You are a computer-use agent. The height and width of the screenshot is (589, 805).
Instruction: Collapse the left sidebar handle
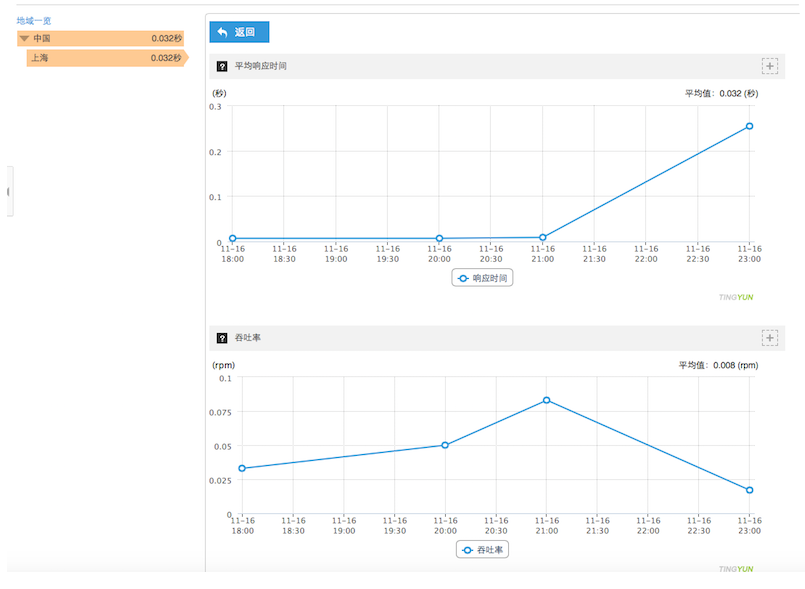tap(8, 190)
